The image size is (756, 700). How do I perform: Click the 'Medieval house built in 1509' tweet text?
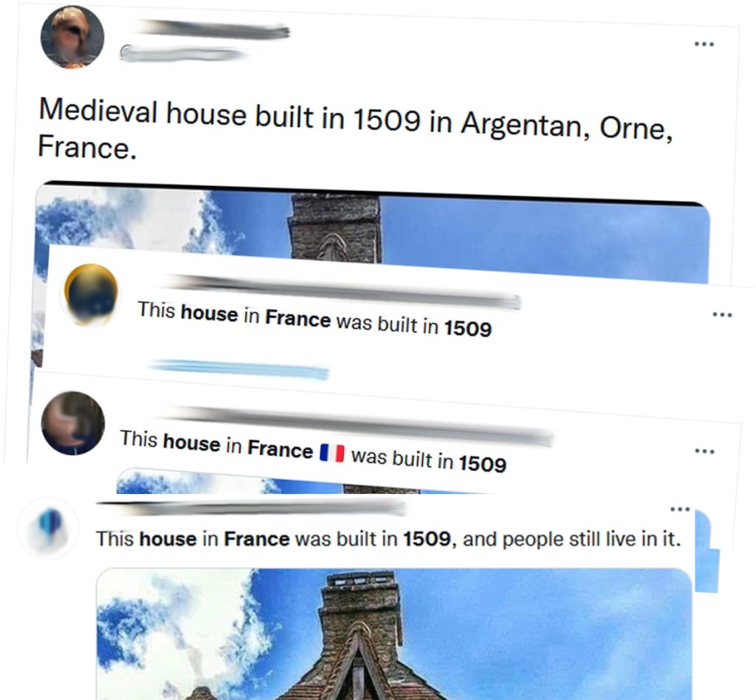(355, 128)
